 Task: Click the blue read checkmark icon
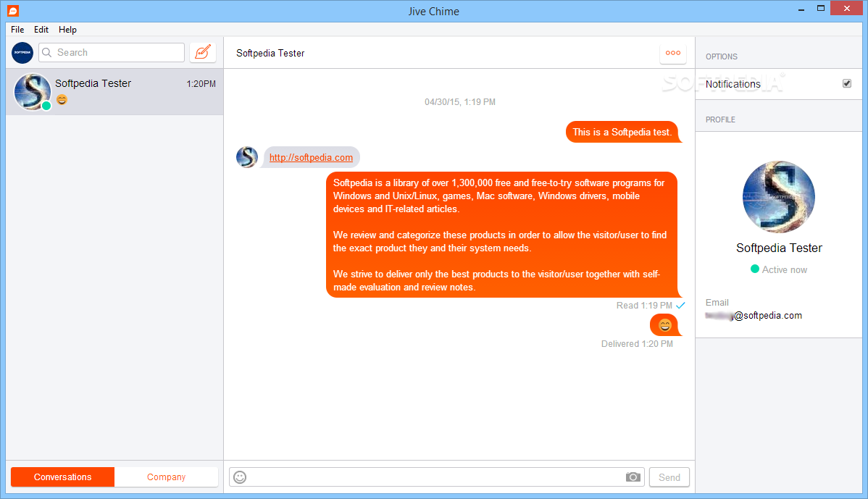tap(681, 306)
